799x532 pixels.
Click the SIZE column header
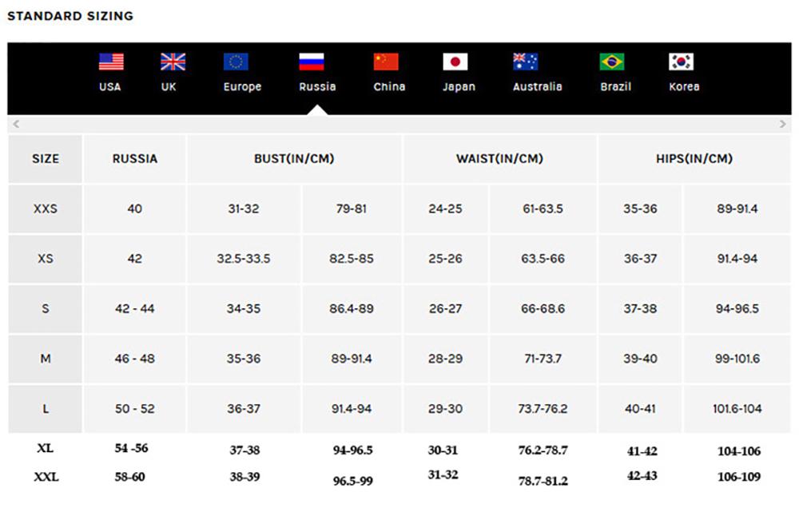point(46,159)
